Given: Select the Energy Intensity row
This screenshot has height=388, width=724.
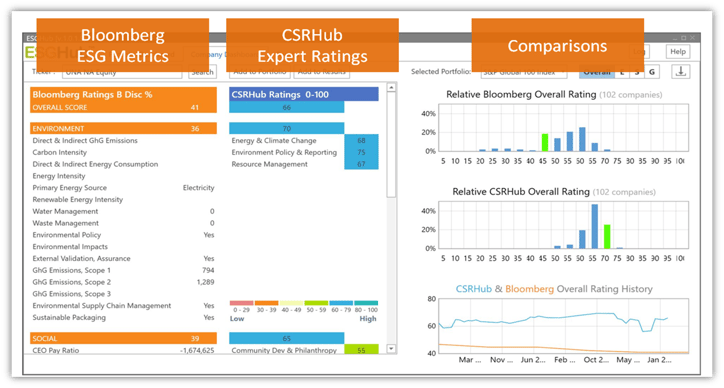Looking at the screenshot, I should (123, 176).
